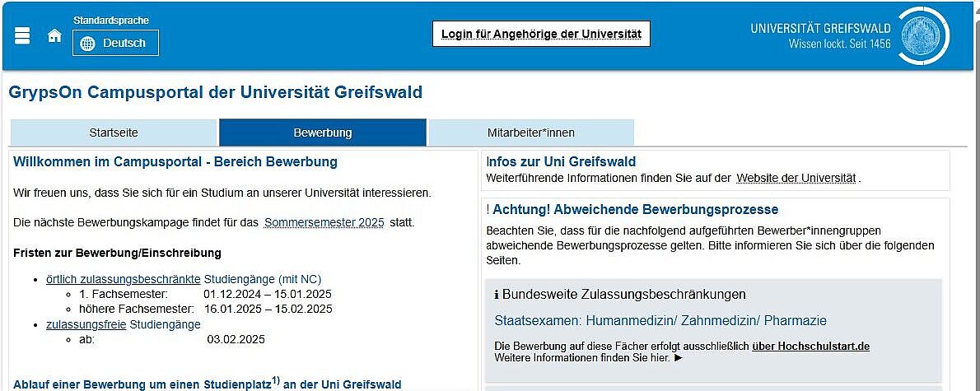
Task: Select the Bewerbung tab
Action: click(x=323, y=133)
